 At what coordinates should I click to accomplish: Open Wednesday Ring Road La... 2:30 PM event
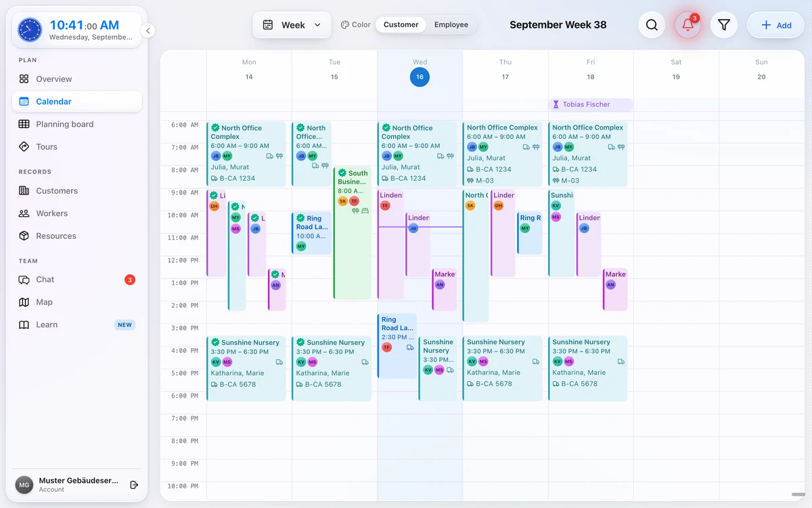click(x=397, y=345)
